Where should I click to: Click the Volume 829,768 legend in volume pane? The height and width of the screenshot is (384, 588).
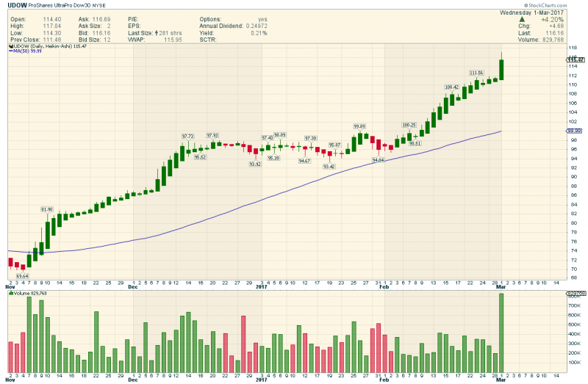coord(30,293)
